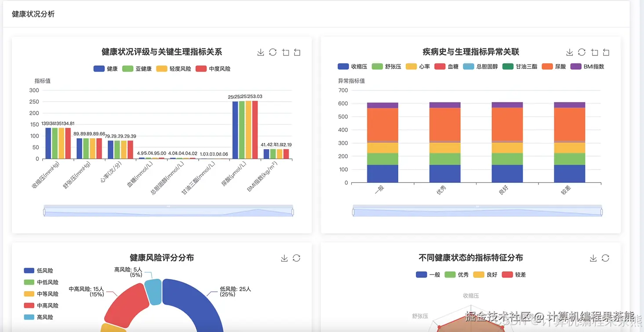This screenshot has height=332, width=644.
Task: Hide 良好 in the radar chart legend
Action: click(x=485, y=274)
